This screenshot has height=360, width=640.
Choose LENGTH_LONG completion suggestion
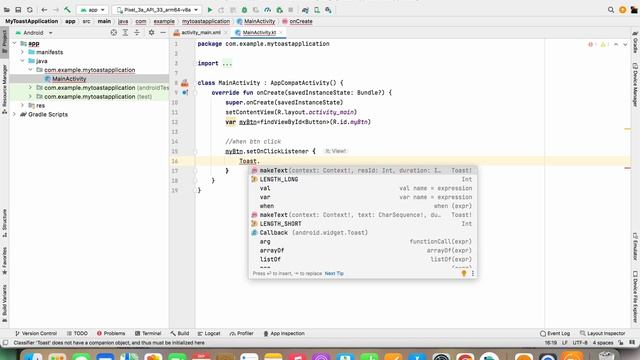[362, 180]
